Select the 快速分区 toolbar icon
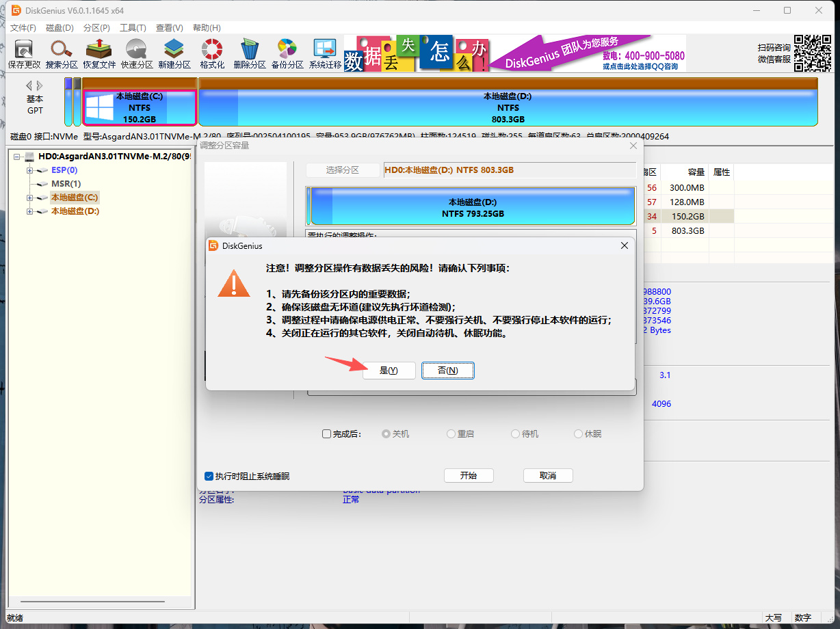Viewport: 840px width, 629px height. (x=137, y=53)
